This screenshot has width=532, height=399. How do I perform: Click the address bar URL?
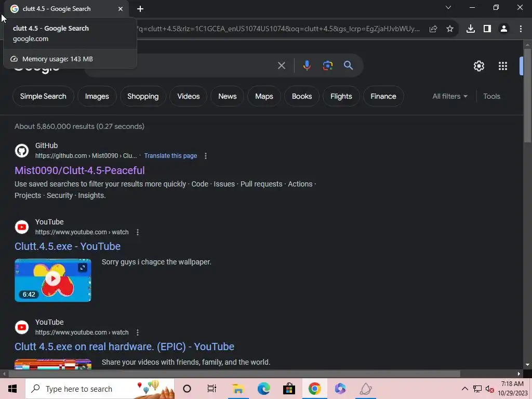pos(278,29)
